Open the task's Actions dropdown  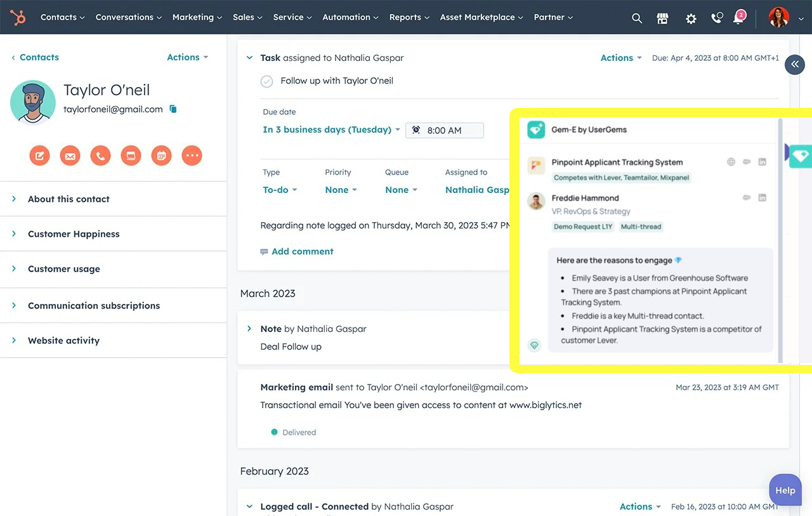click(x=621, y=58)
